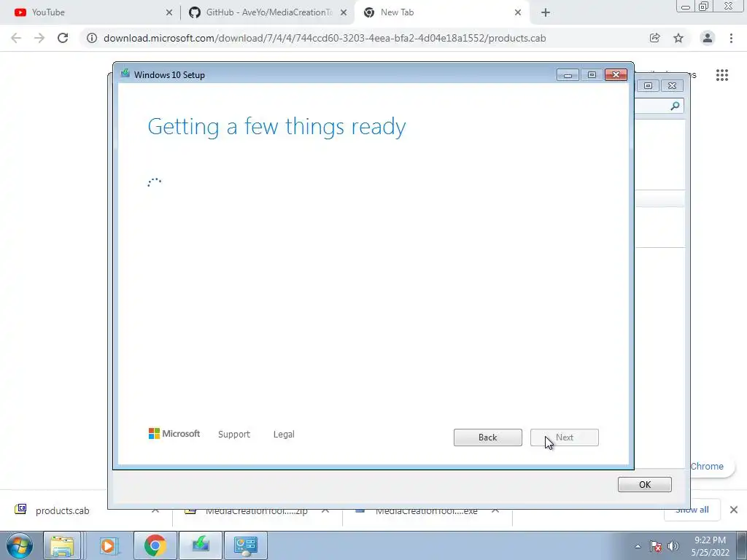Minimize the Chrome window
747x560 pixels.
tap(686, 6)
